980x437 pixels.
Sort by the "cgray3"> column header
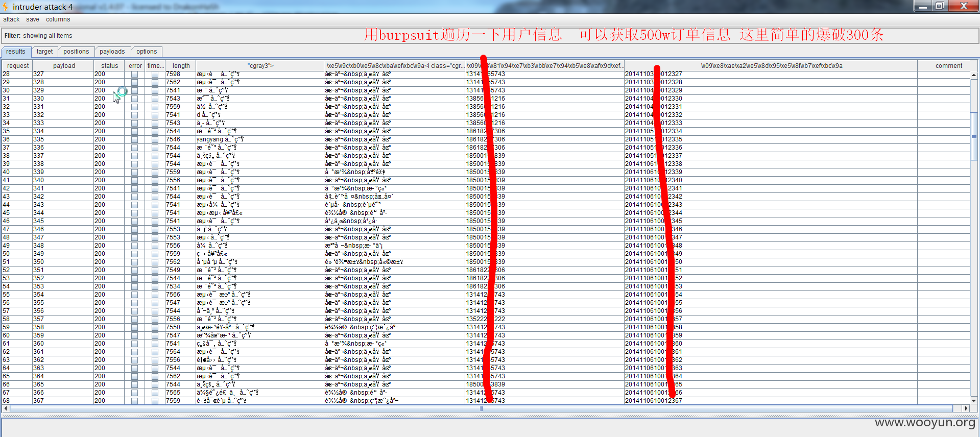tap(260, 66)
